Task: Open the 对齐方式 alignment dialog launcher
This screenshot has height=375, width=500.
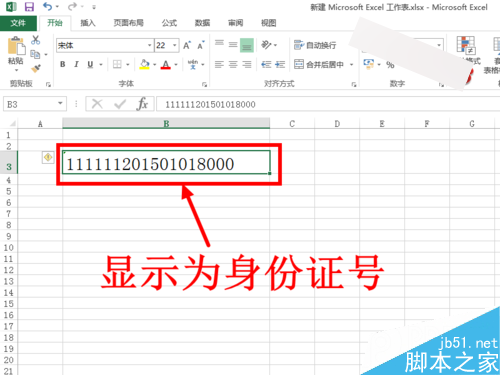Action: [353, 85]
